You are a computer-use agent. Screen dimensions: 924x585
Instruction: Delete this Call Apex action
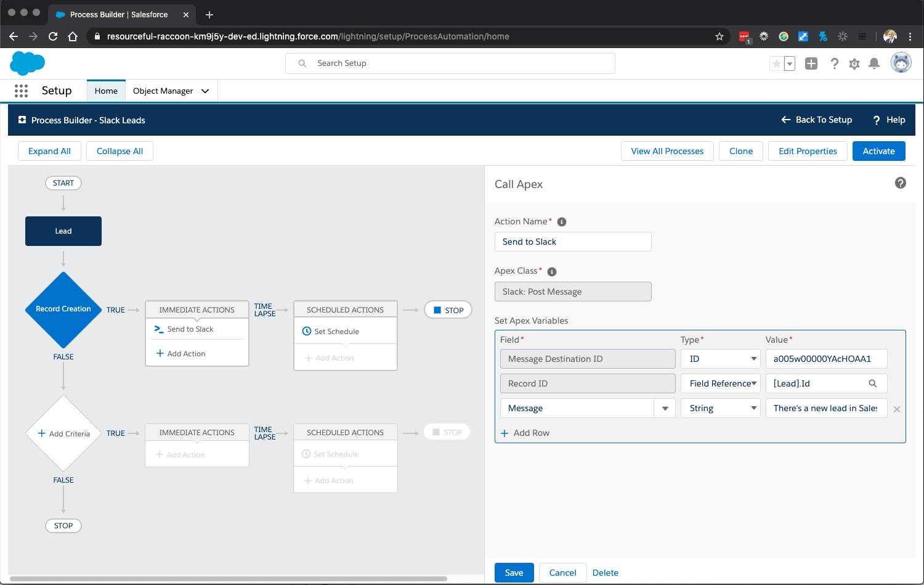tap(605, 573)
